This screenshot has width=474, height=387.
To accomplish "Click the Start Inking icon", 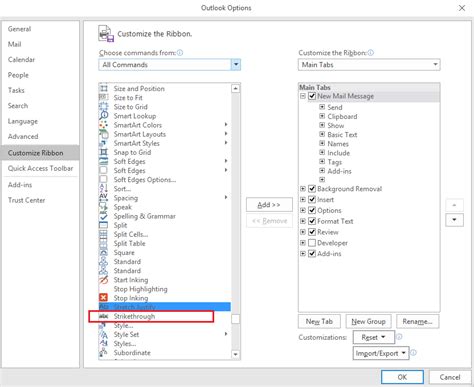I will coord(104,280).
